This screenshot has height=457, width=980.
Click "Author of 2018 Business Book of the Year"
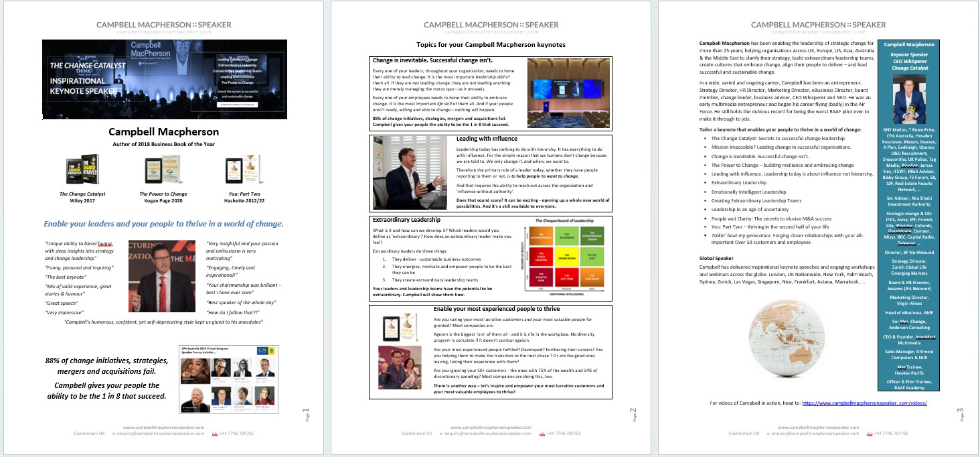[x=164, y=143]
